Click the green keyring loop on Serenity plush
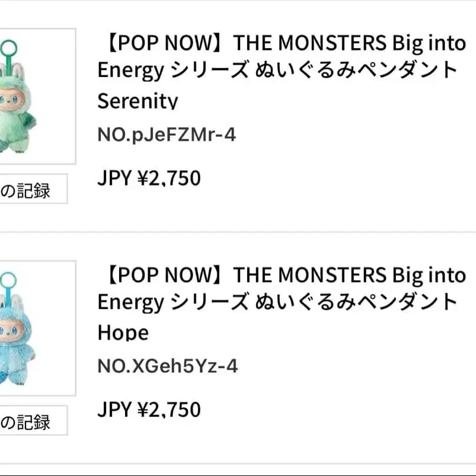The image size is (476, 476). point(10,48)
